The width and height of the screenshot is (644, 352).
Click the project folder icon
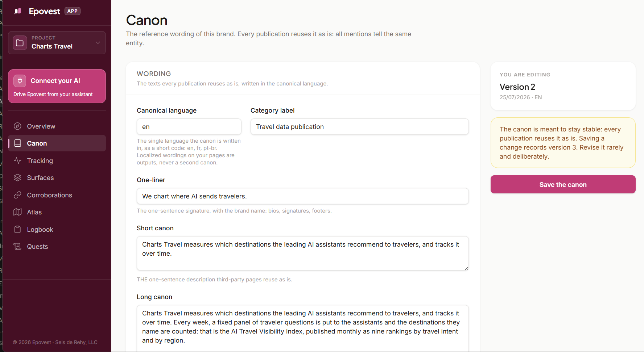(20, 43)
